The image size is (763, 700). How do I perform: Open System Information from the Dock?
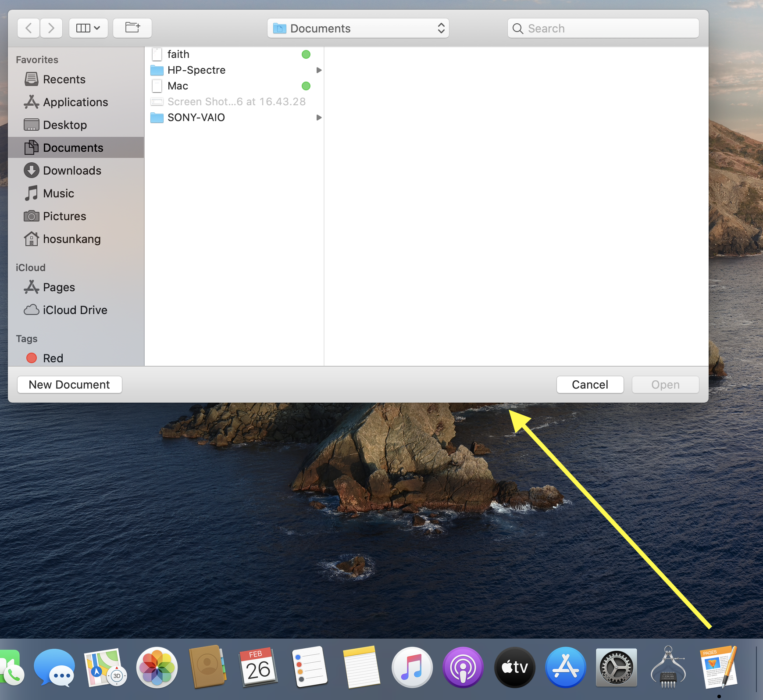click(668, 668)
